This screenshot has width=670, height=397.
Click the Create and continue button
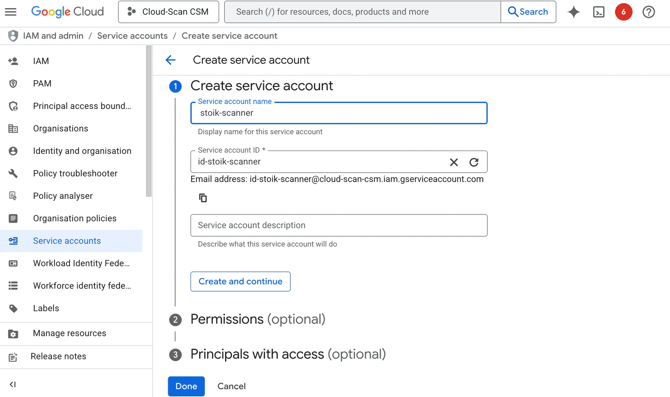coord(240,281)
